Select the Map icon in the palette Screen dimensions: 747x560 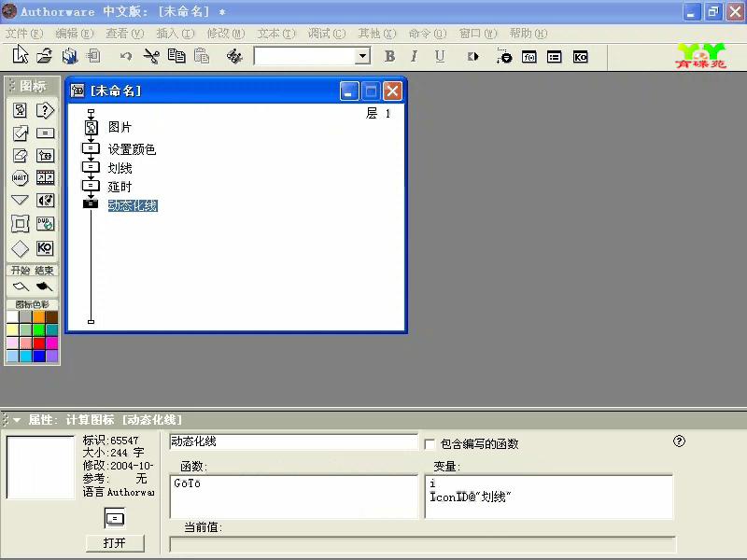(x=45, y=155)
